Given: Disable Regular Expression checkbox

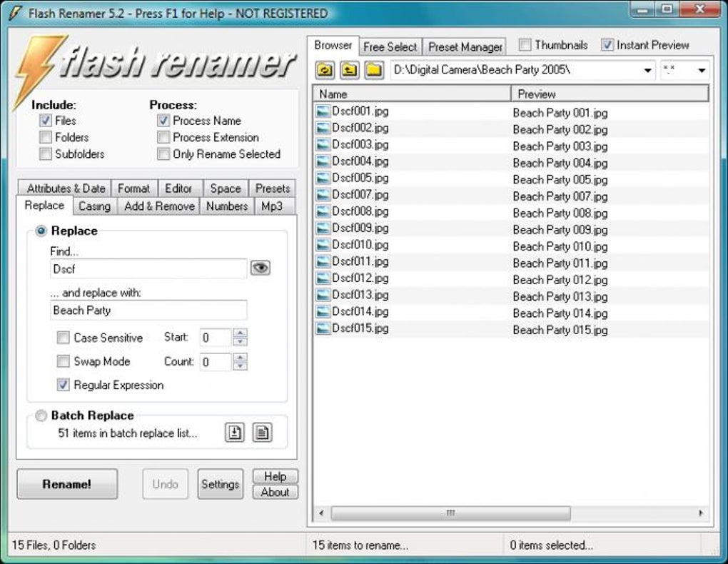Looking at the screenshot, I should pos(63,385).
